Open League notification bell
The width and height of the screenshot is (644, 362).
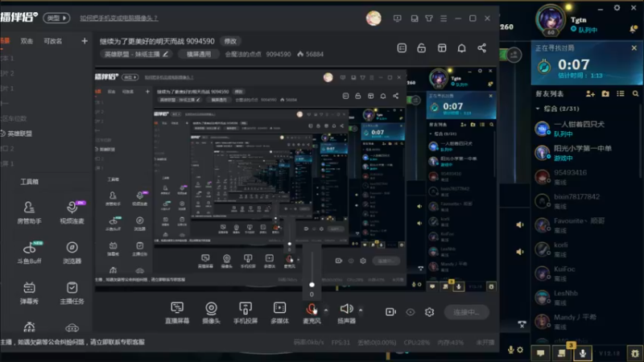click(x=632, y=29)
